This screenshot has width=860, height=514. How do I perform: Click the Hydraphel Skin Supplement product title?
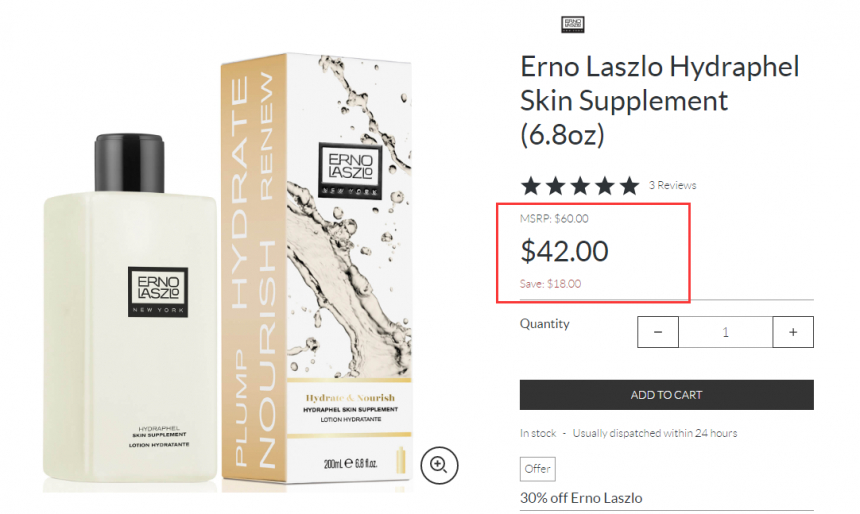click(x=659, y=100)
